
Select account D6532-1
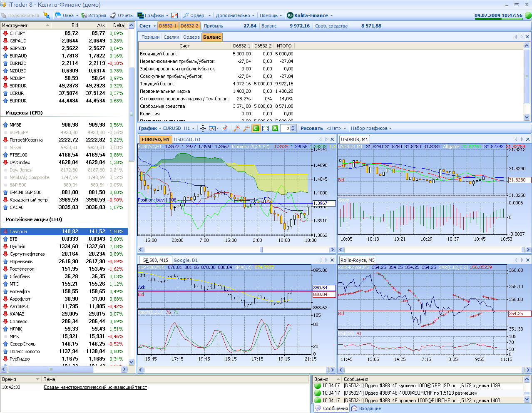(168, 26)
